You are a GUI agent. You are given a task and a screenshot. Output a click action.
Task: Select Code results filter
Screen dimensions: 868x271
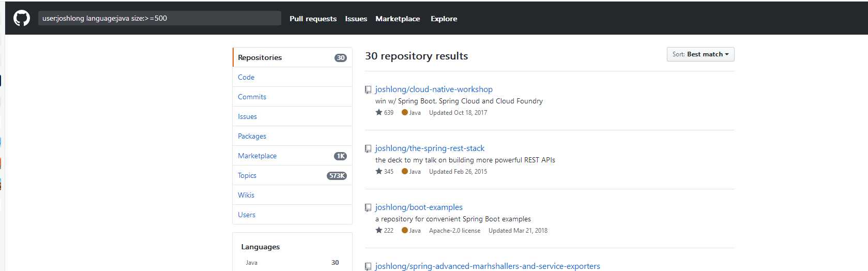click(x=293, y=77)
